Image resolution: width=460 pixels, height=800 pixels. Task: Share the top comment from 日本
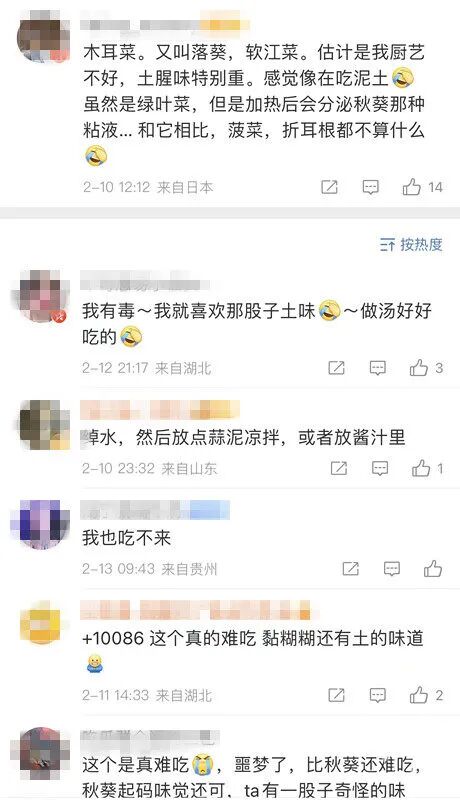329,187
